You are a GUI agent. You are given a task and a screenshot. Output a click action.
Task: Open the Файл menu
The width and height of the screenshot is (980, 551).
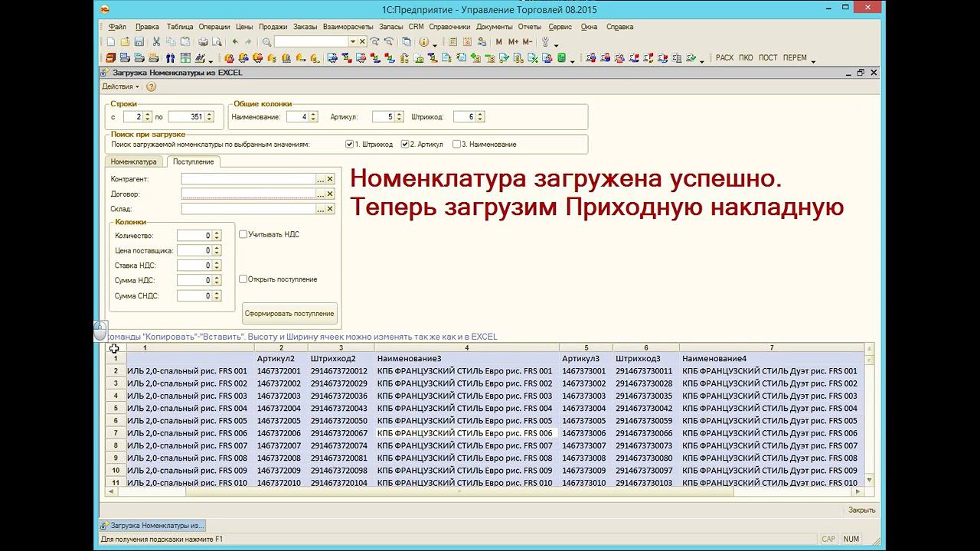pyautogui.click(x=117, y=27)
